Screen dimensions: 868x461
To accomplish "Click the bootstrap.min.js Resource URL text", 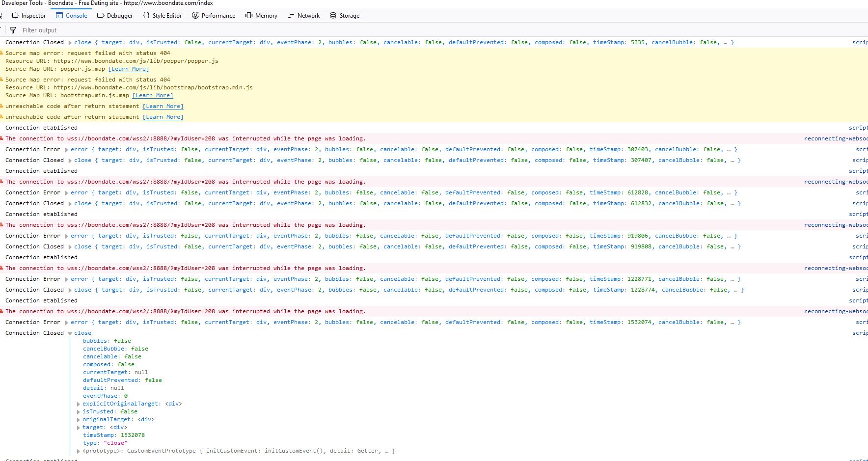I will click(x=129, y=87).
